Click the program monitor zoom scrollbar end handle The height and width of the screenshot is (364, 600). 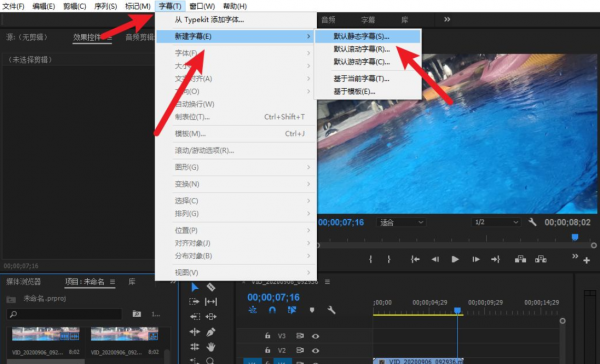coord(593,245)
